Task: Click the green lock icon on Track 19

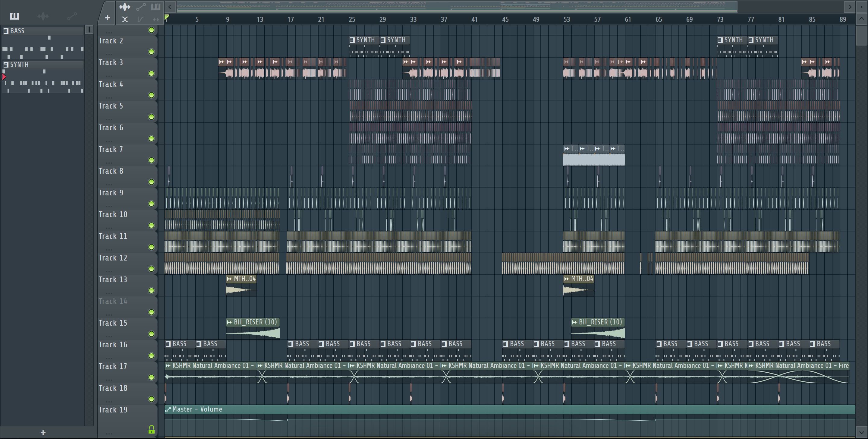Action: [151, 429]
